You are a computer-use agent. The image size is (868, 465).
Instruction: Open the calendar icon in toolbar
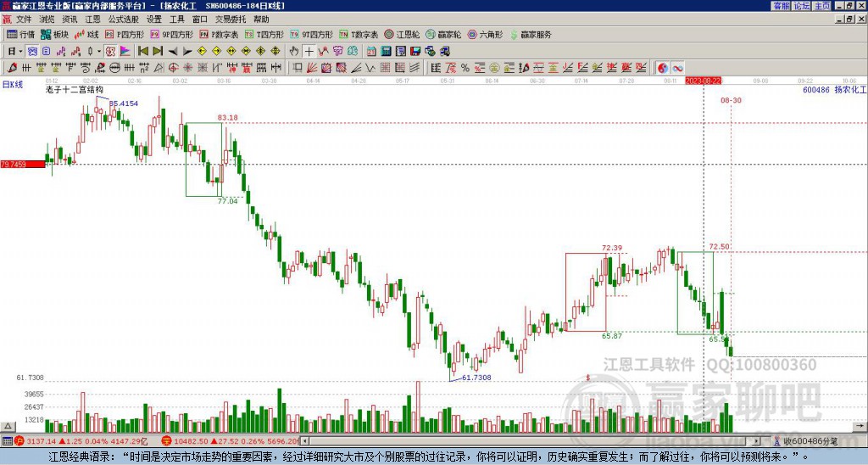pos(371,52)
